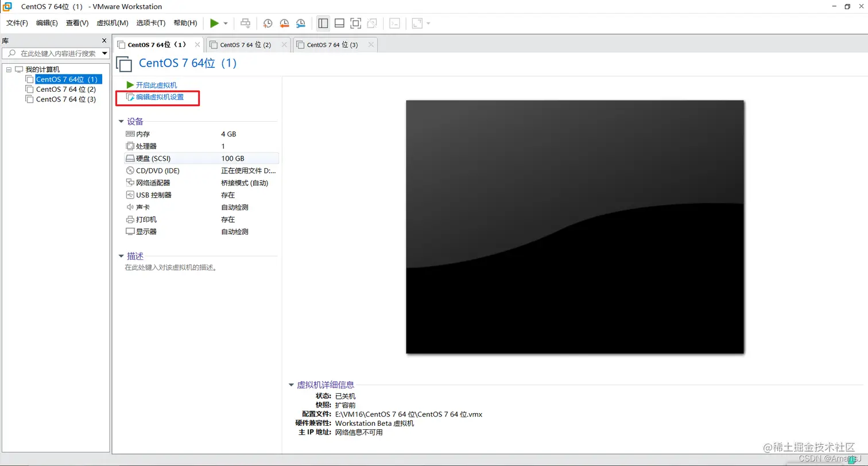Open the USB 控制器 device settings
The image size is (868, 466).
[152, 195]
